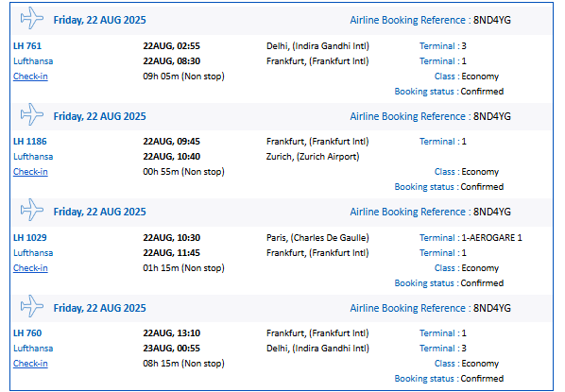Click the Booking status Confirmed for LH 760
This screenshot has height=392, width=565.
(x=449, y=379)
